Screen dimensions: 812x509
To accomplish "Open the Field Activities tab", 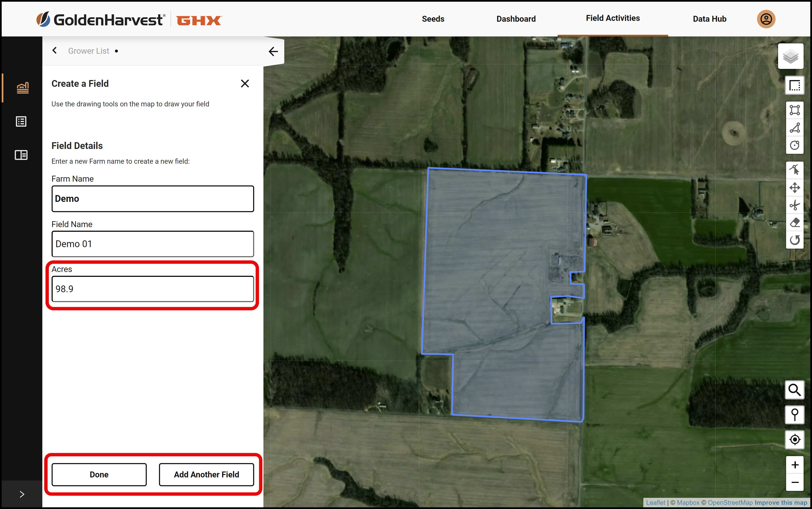I will 612,18.
